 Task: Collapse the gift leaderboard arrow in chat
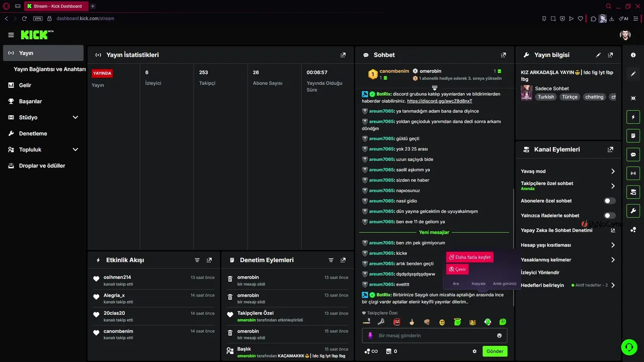[435, 88]
